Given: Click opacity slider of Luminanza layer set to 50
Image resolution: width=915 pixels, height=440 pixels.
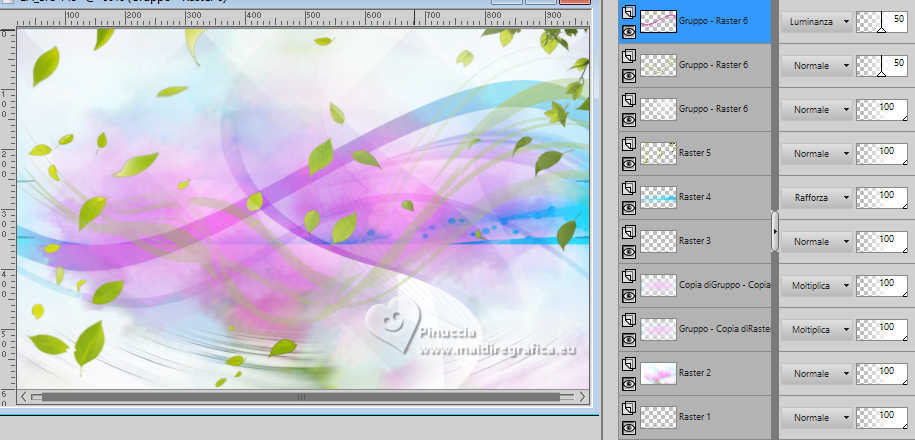Looking at the screenshot, I should (882, 22).
